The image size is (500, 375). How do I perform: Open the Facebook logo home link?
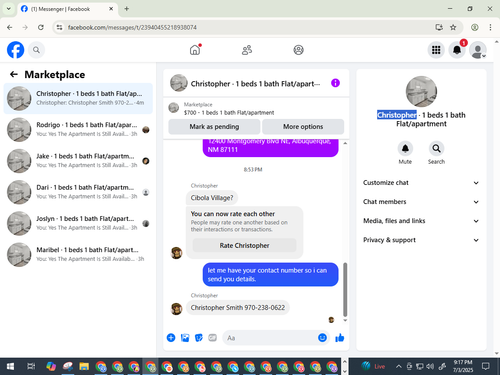[x=15, y=50]
